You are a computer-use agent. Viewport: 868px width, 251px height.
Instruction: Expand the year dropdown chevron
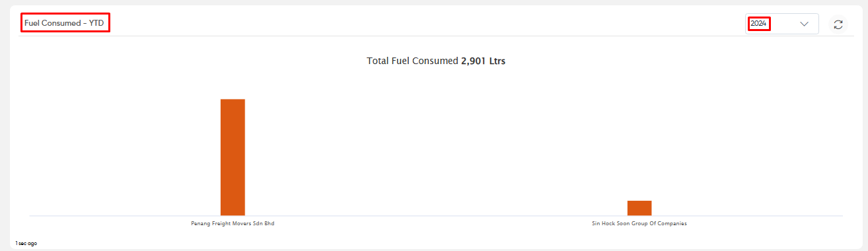(x=804, y=24)
